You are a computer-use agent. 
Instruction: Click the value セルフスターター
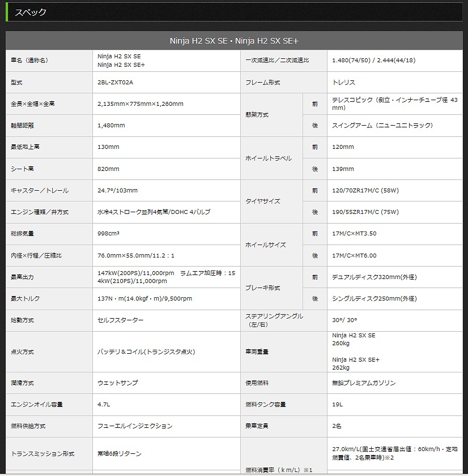click(x=120, y=320)
